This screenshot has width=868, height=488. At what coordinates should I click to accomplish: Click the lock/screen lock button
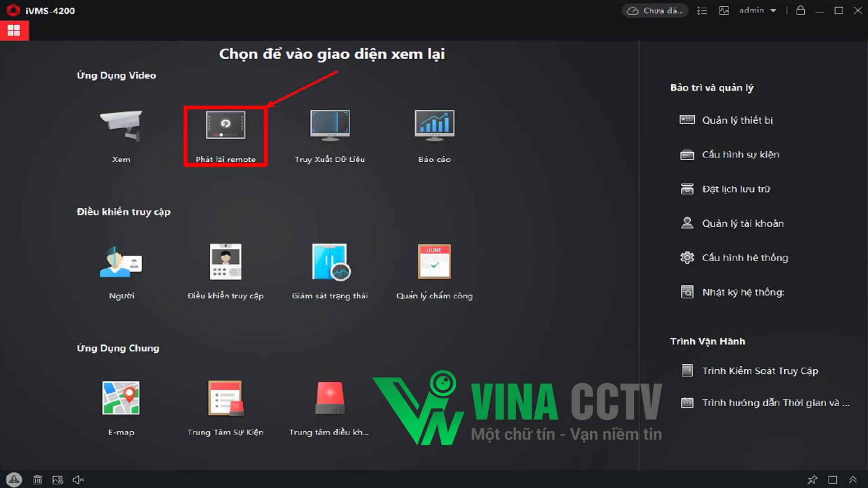click(x=801, y=10)
